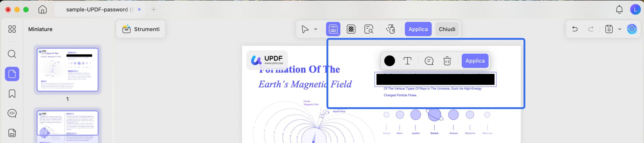Image resolution: width=644 pixels, height=143 pixels.
Task: Open the home screen icon
Action: 43,10
